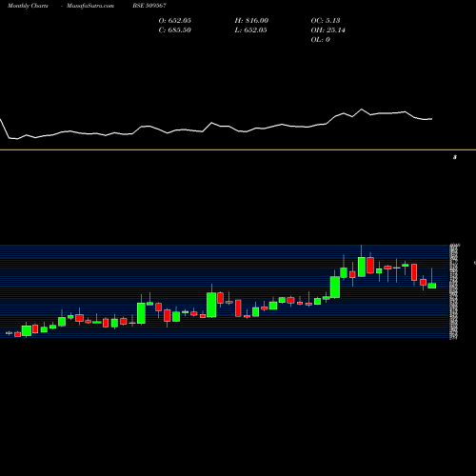The image size is (476, 476).
Task: Click the 'Monthly Charts' title text
Action: 28,6
